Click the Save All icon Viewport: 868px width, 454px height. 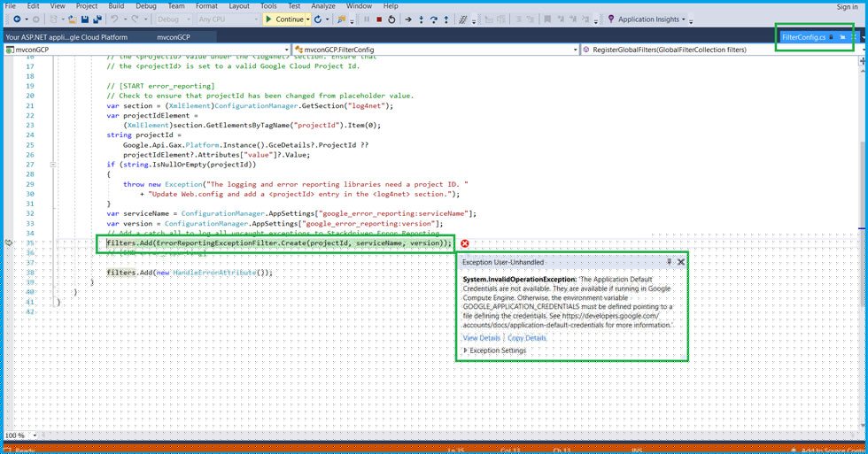pos(97,19)
